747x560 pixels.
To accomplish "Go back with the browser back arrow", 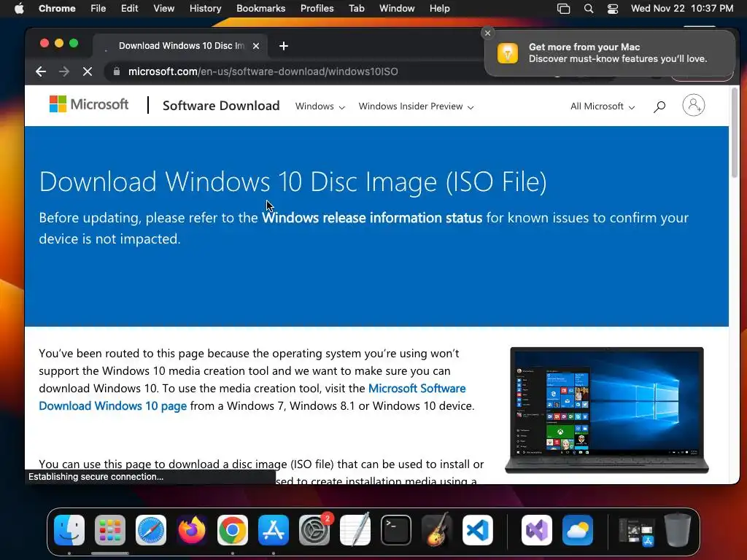I will tap(41, 71).
